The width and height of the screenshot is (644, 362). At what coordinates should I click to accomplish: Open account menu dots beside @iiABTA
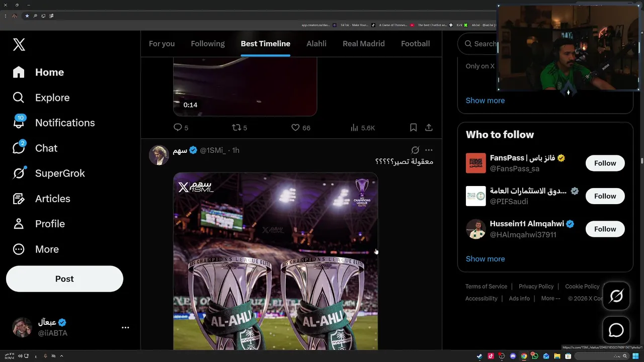point(125,327)
